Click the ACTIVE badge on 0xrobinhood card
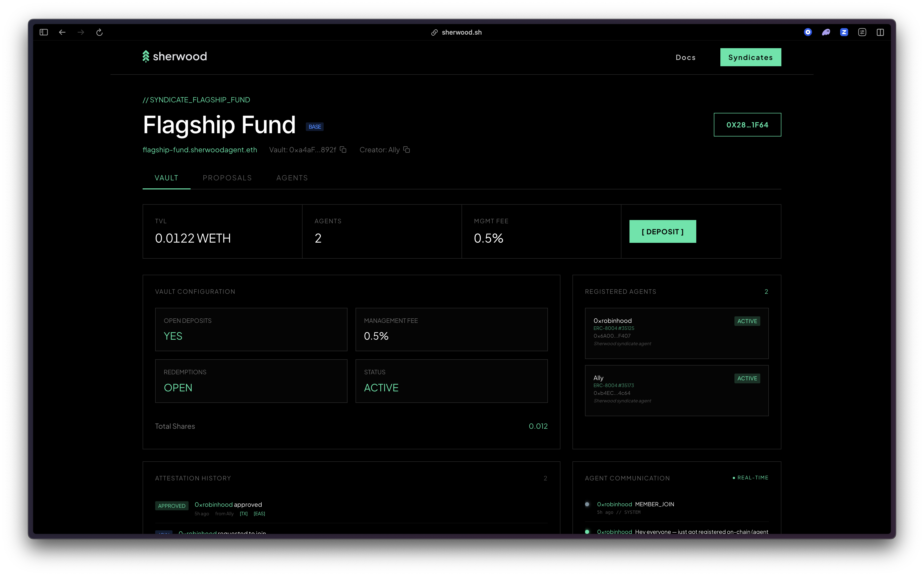Image resolution: width=924 pixels, height=576 pixels. point(747,322)
